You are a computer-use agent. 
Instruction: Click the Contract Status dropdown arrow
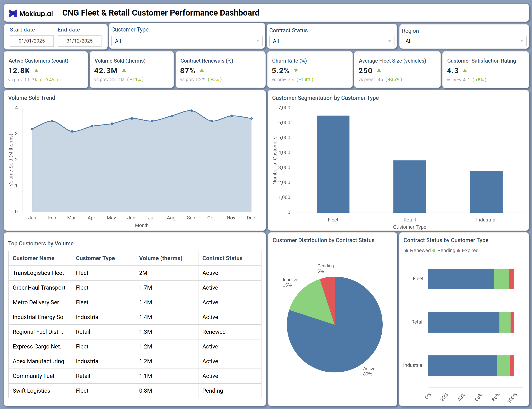point(390,41)
